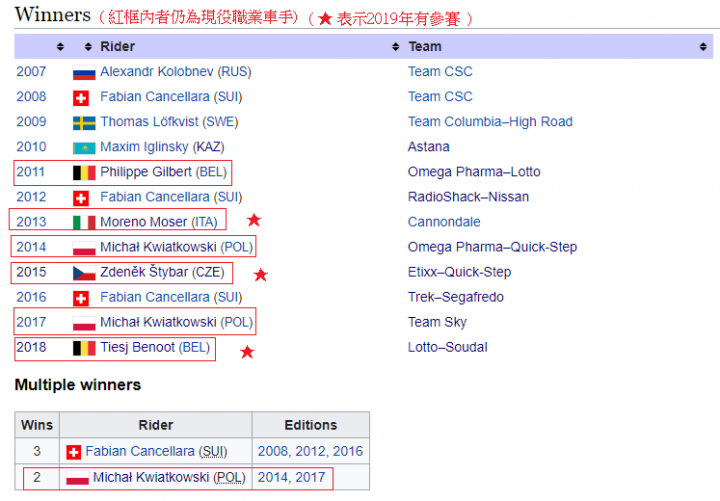Open Fabian Cancellara in Multiple winners table

(140, 451)
